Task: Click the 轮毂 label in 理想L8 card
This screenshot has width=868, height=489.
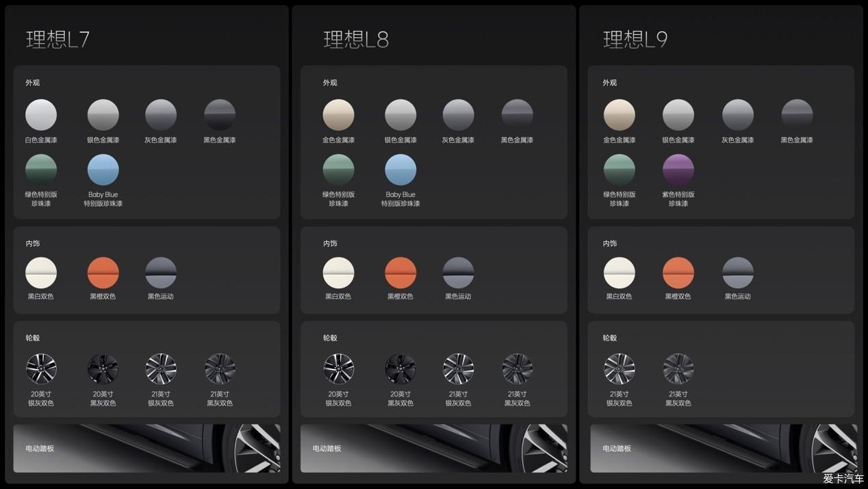Action: tap(330, 338)
